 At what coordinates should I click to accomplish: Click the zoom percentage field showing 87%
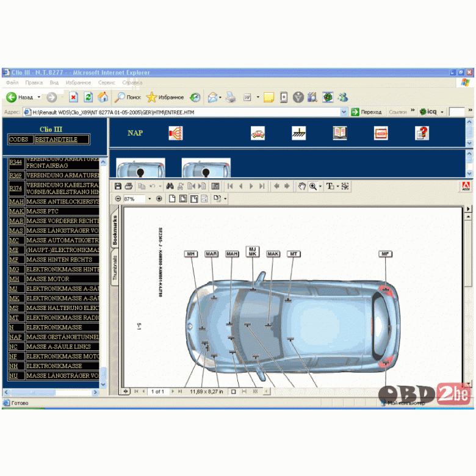click(135, 199)
